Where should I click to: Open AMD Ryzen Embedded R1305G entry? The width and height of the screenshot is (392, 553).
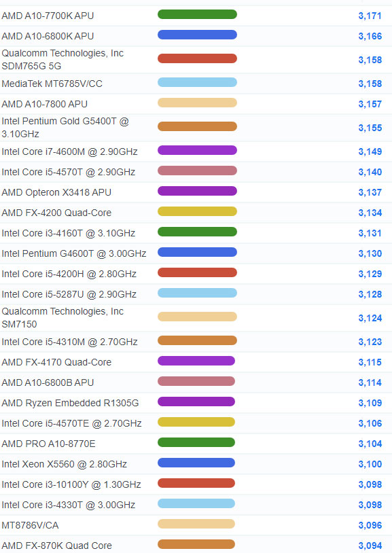tap(70, 404)
